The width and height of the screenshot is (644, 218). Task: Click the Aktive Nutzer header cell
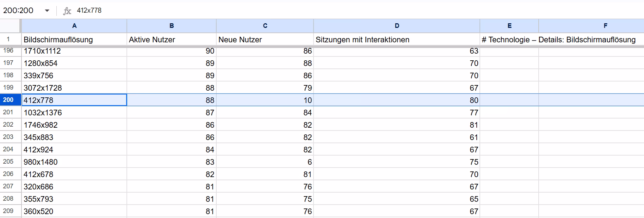point(172,40)
